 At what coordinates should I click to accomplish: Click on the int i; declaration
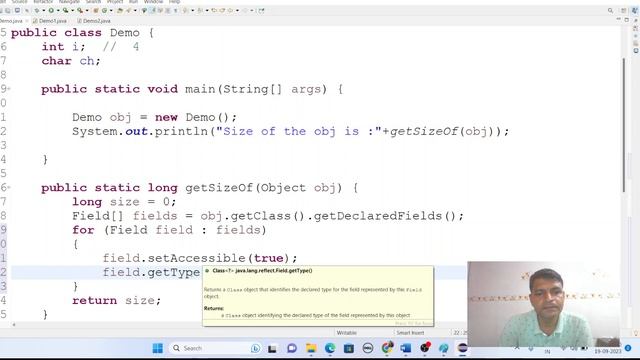pyautogui.click(x=64, y=47)
